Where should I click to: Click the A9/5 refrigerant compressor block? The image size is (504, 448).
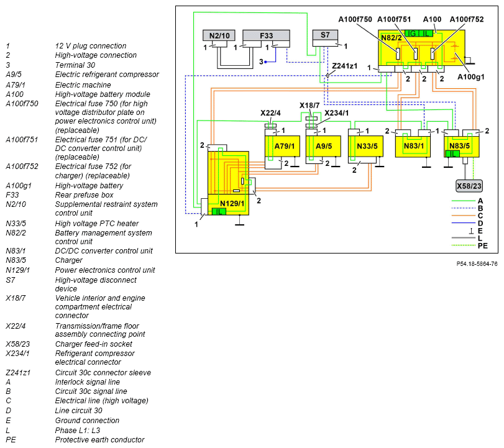click(323, 146)
